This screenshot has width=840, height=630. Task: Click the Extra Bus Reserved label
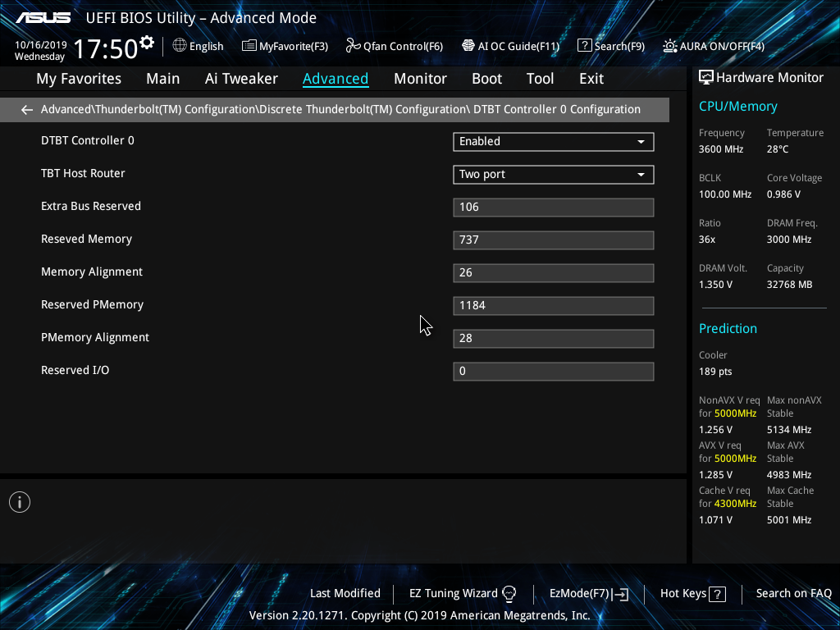[91, 206]
